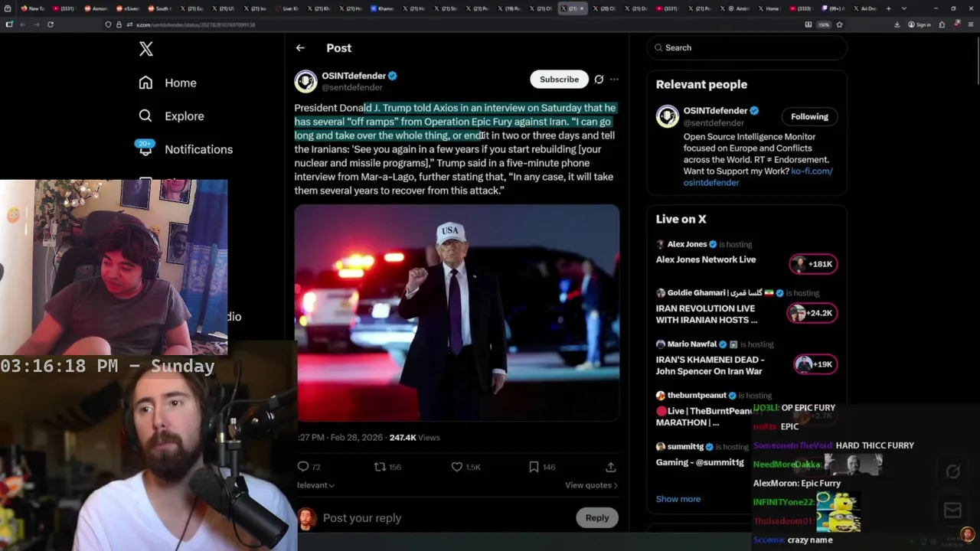Click the Subscribe button
This screenshot has width=980, height=551.
(559, 79)
